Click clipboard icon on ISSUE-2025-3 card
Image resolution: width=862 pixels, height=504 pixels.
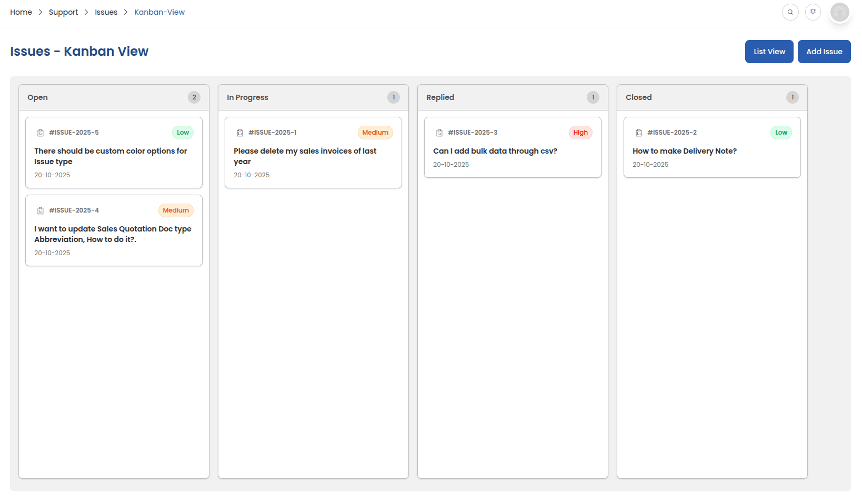tap(439, 133)
